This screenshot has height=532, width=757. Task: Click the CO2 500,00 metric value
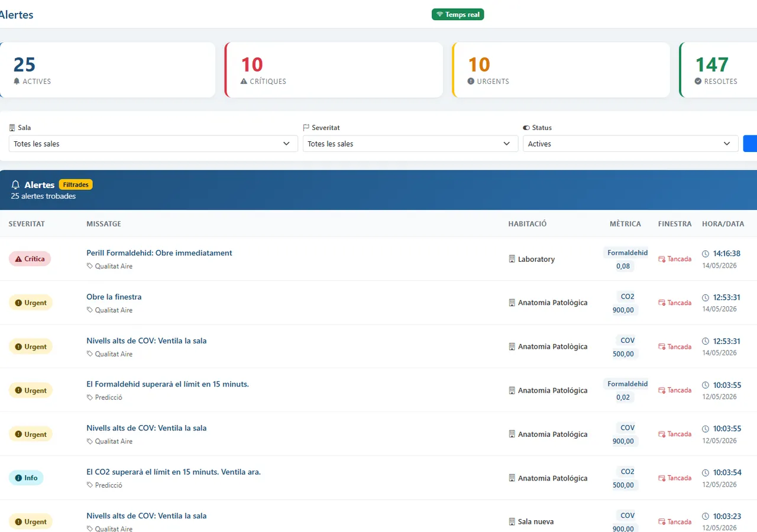[623, 485]
